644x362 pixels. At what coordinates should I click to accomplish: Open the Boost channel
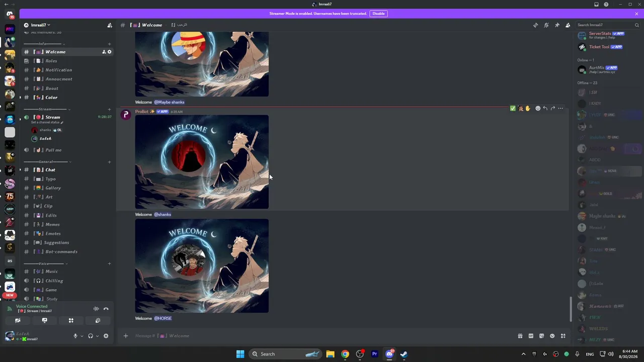coord(68,88)
